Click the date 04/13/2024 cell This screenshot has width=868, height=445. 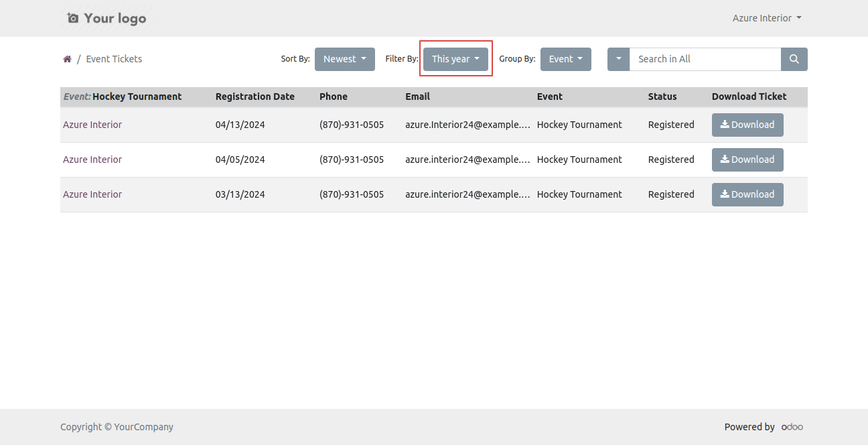(x=240, y=125)
